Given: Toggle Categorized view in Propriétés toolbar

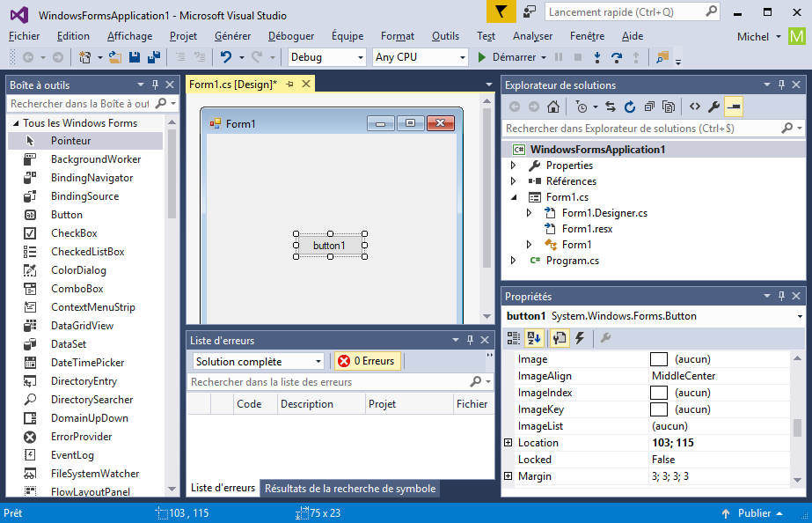Looking at the screenshot, I should click(x=514, y=338).
